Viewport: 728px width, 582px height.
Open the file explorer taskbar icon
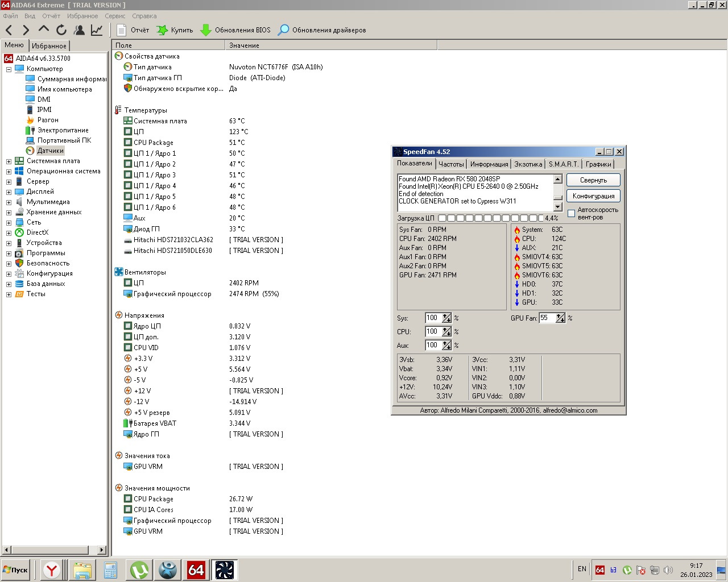(82, 570)
